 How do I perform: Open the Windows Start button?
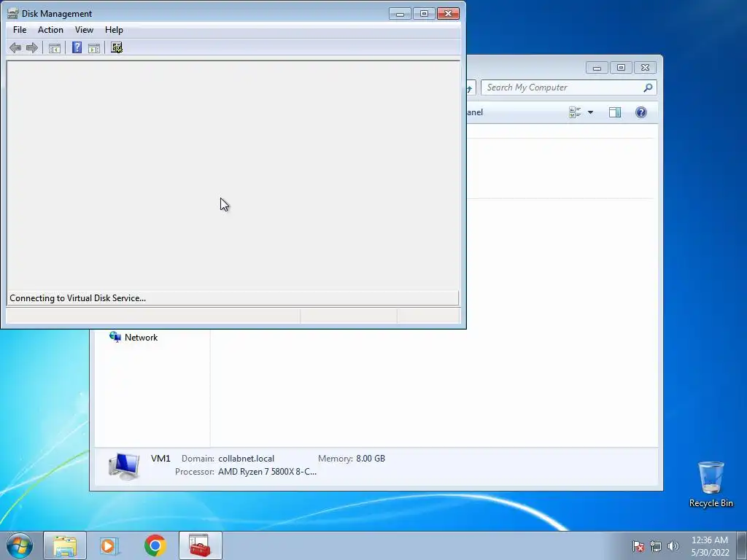coord(20,545)
